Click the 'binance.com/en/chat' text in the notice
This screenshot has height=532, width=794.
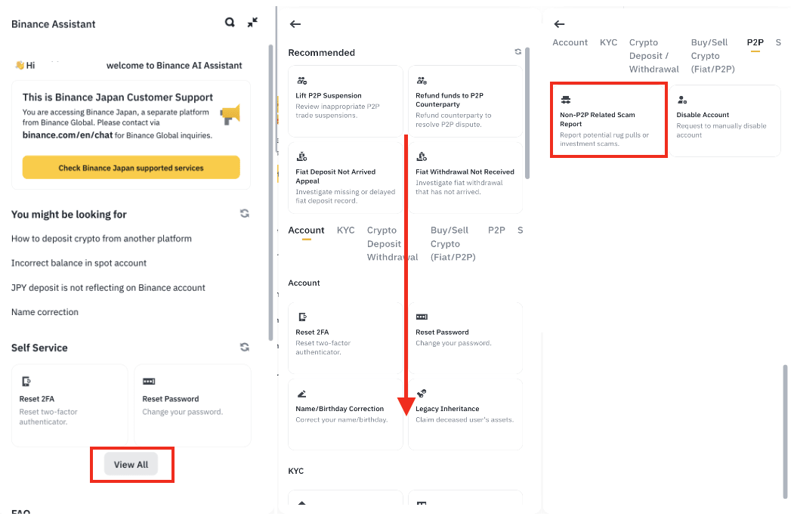point(67,135)
